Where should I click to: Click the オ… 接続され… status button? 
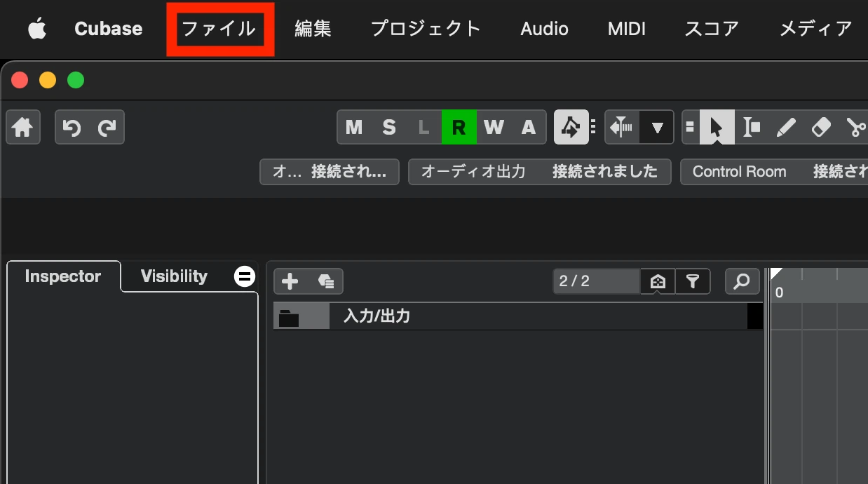point(330,172)
